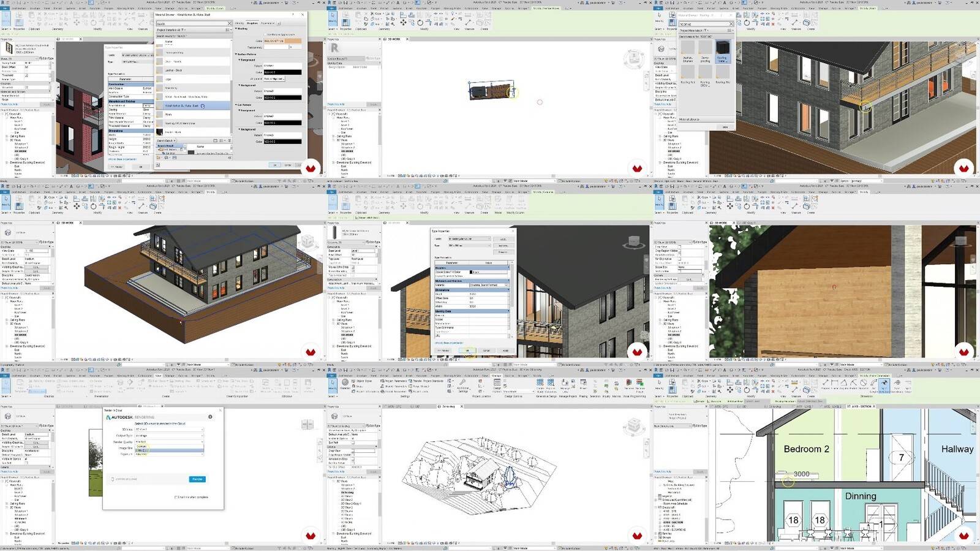Click the Move tool in the section window ribbon
The width and height of the screenshot is (980, 551).
pyautogui.click(x=730, y=390)
